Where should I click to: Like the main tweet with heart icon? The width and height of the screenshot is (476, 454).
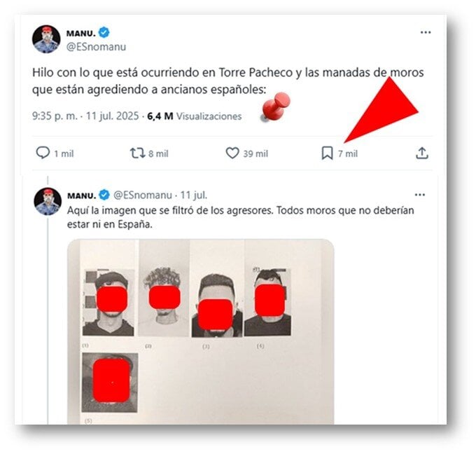click(232, 153)
